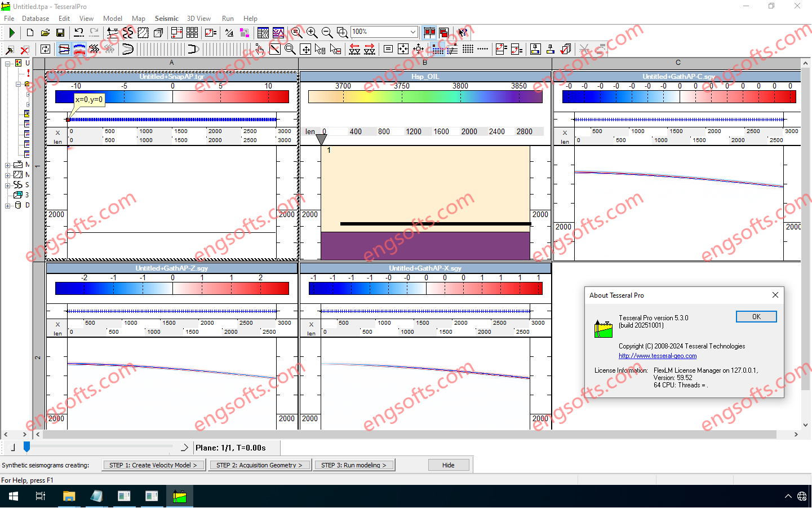Collapse the root project tree node
The width and height of the screenshot is (812, 508).
click(8, 64)
